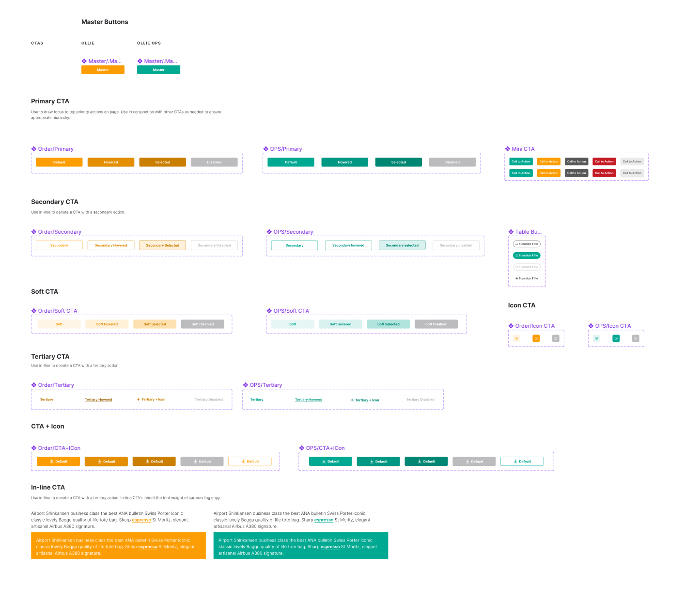Click the component diamond icon beside Order/CTA+ICon

[34, 448]
